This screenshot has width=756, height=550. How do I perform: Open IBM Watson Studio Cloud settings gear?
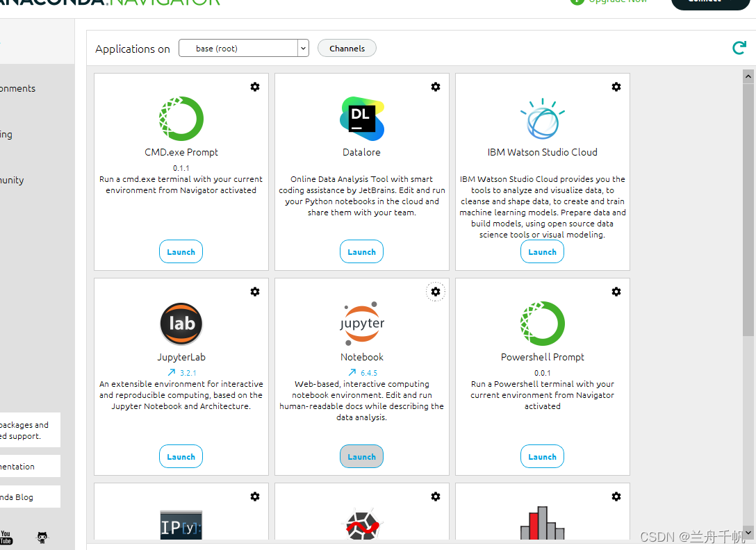(x=616, y=87)
